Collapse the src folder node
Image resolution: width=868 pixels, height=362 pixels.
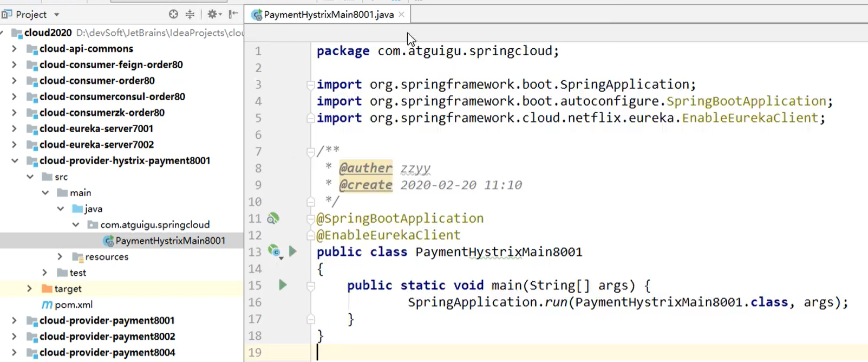(x=30, y=177)
